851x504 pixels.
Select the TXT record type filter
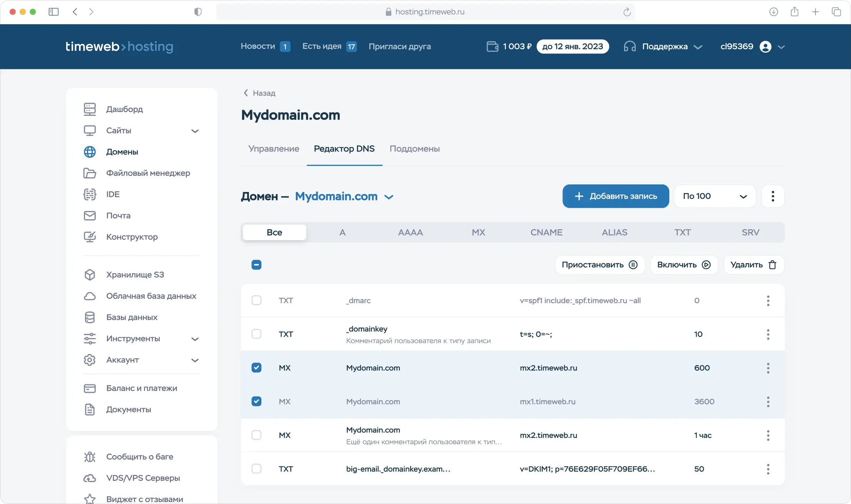point(682,232)
